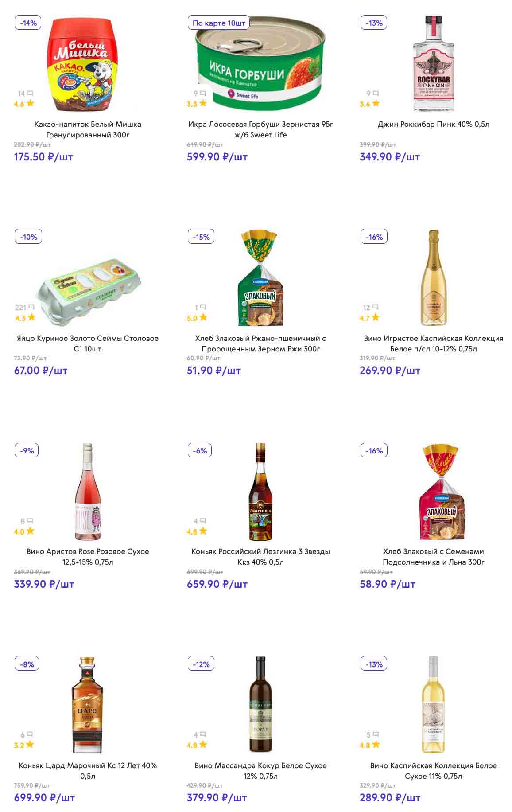Image resolution: width=512 pixels, height=812 pixels.
Task: Click the comments icon on Вино Аристов Rose
Action: point(30,521)
